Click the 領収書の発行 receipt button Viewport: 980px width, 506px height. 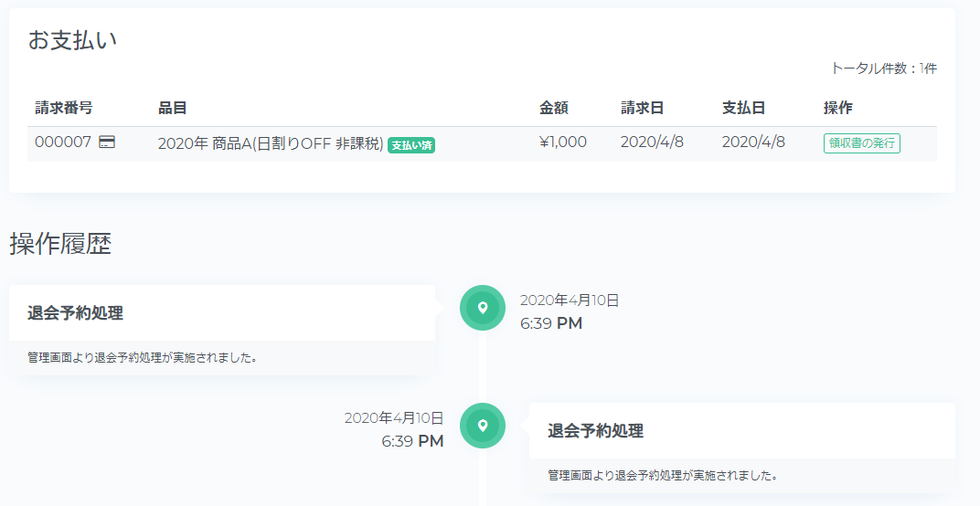[x=862, y=143]
